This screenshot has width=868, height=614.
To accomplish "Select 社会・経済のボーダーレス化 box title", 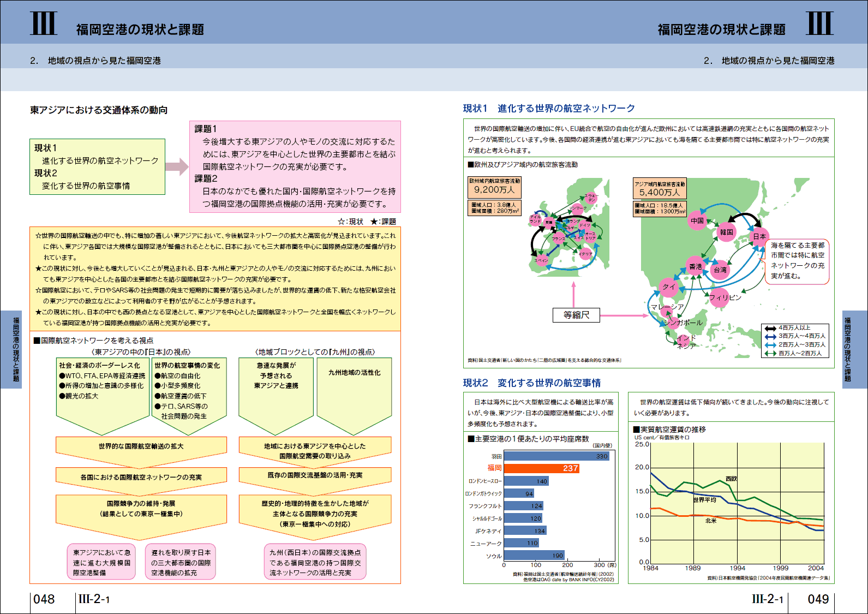I will [99, 366].
